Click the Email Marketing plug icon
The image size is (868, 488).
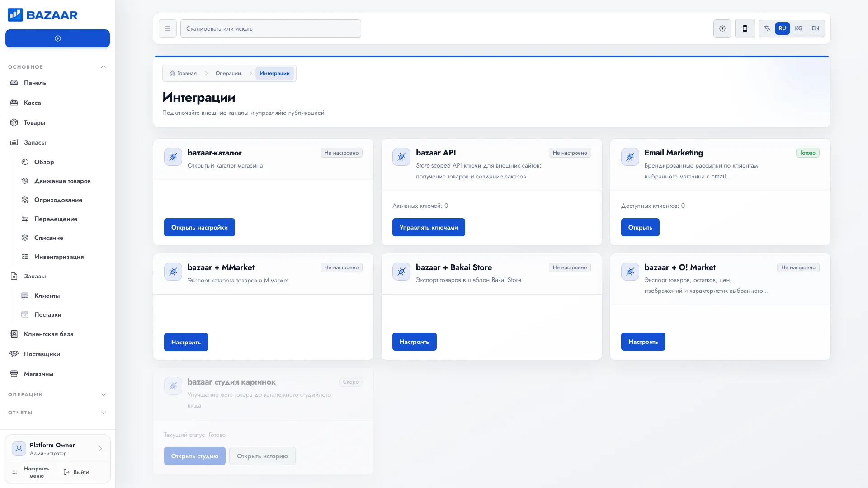[x=630, y=157]
